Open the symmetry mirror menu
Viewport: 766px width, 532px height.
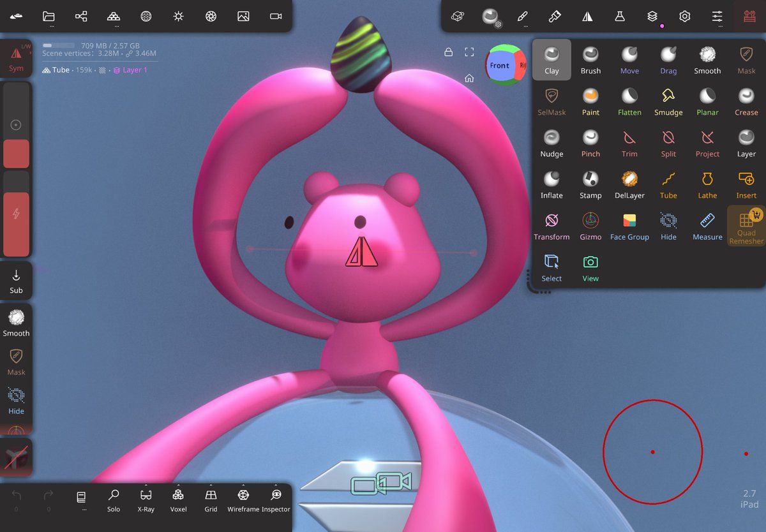(587, 17)
